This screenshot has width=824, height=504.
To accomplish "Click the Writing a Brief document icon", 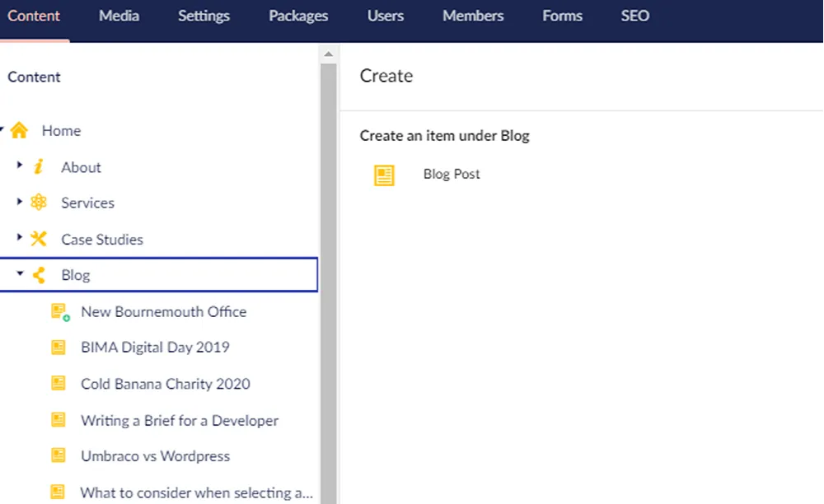I will pyautogui.click(x=58, y=419).
